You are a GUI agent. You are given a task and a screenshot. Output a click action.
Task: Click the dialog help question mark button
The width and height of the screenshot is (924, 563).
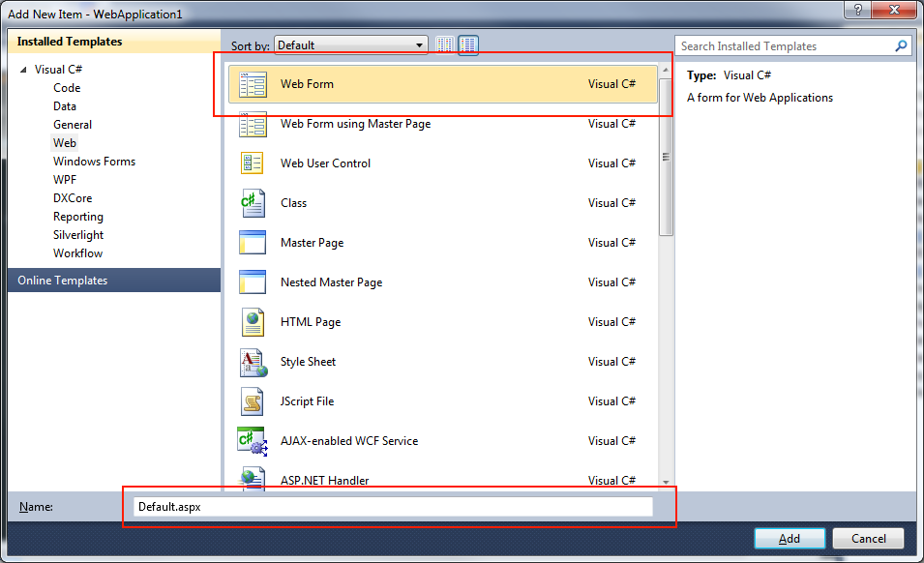(858, 10)
